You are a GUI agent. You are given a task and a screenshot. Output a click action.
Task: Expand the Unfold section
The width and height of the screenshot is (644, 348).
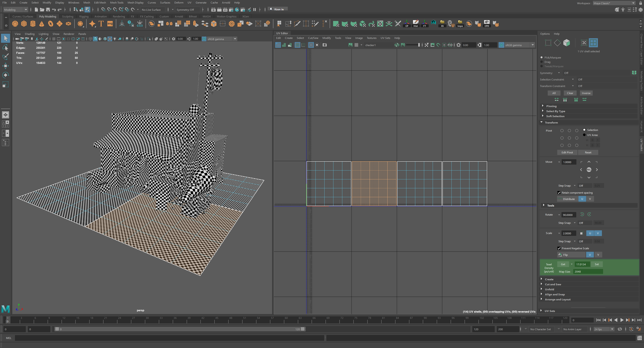(550, 289)
